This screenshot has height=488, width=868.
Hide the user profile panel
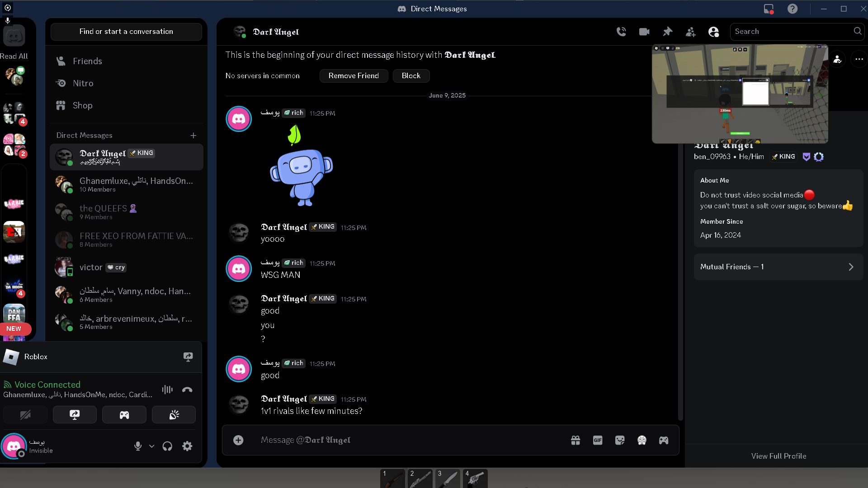pyautogui.click(x=713, y=32)
